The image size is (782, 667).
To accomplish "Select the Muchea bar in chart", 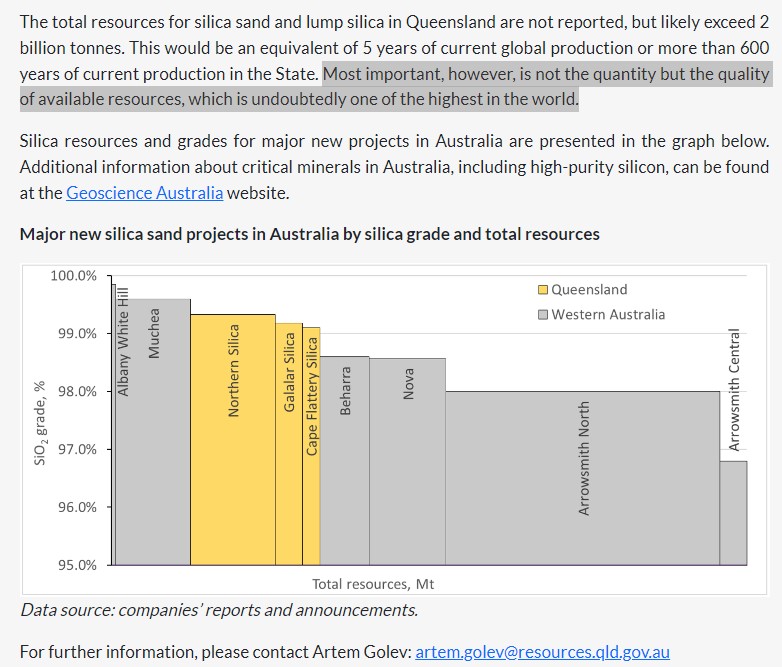I will tap(153, 432).
